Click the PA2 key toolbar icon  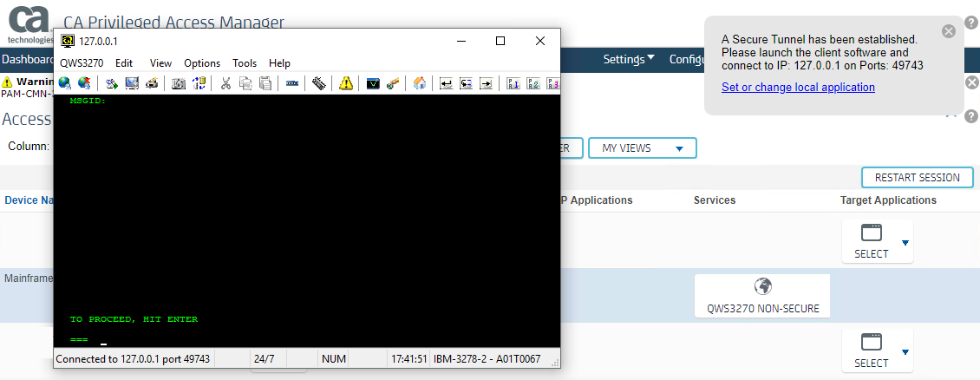tap(533, 83)
